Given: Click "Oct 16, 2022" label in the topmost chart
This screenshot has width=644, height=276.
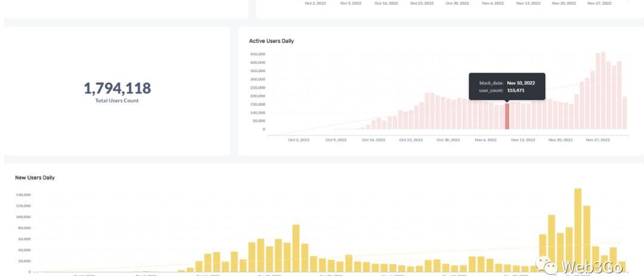Looking at the screenshot, I should (x=385, y=4).
